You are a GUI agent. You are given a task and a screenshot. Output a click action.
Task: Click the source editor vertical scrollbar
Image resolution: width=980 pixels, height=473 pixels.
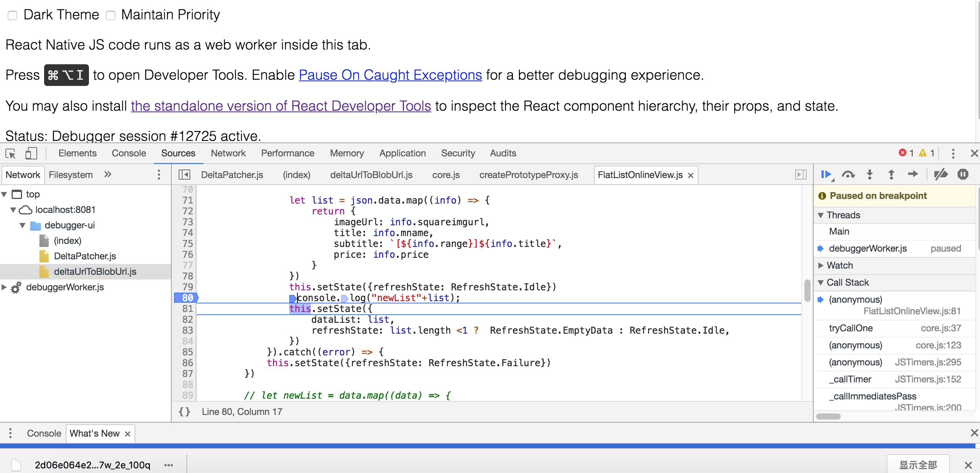807,290
